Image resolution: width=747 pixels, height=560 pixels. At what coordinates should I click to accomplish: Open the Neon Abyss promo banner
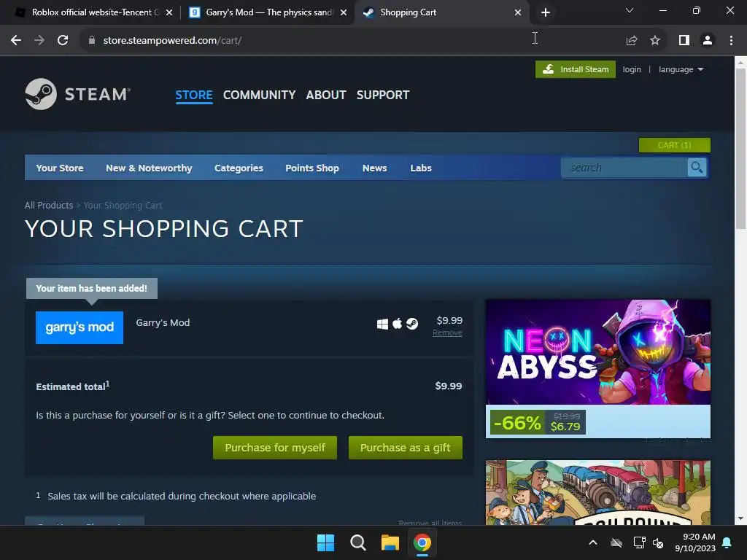point(598,352)
